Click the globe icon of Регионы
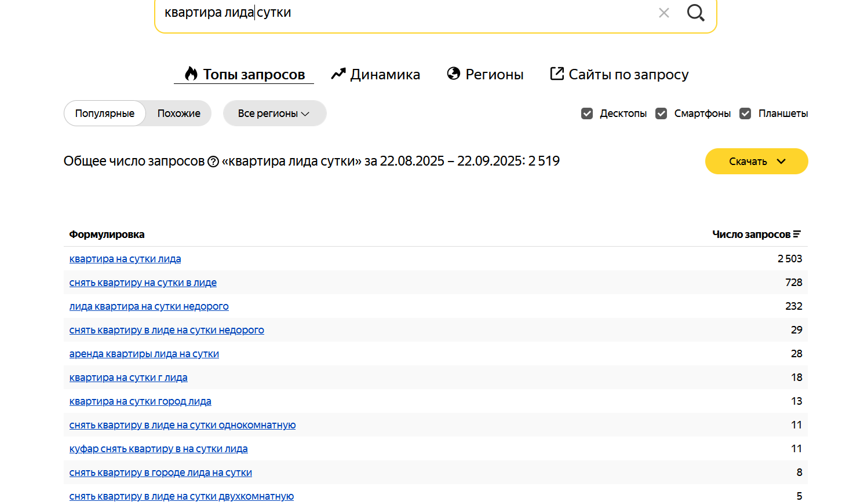The image size is (868, 502). (454, 74)
